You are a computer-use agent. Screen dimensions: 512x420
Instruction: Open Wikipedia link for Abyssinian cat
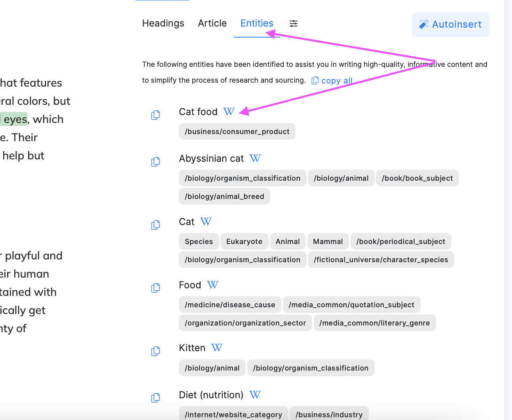(x=255, y=159)
